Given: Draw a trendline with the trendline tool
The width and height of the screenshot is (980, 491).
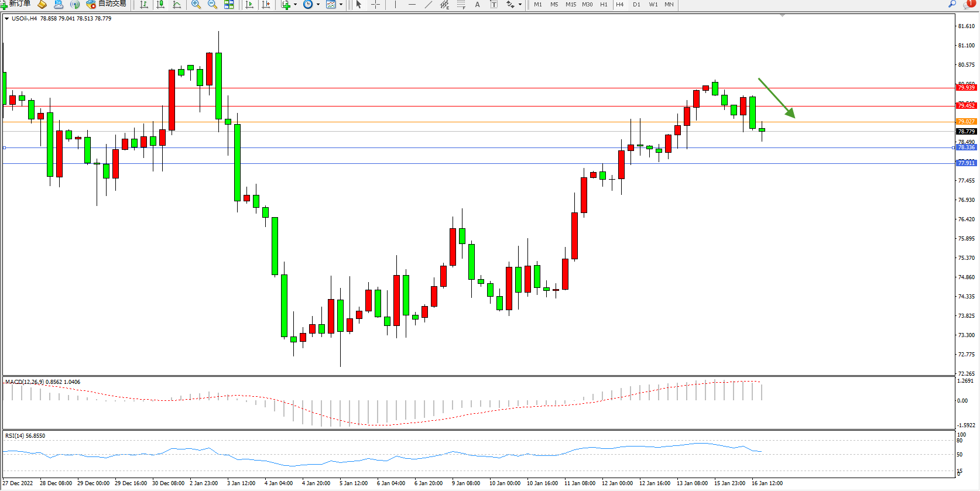Looking at the screenshot, I should [429, 4].
